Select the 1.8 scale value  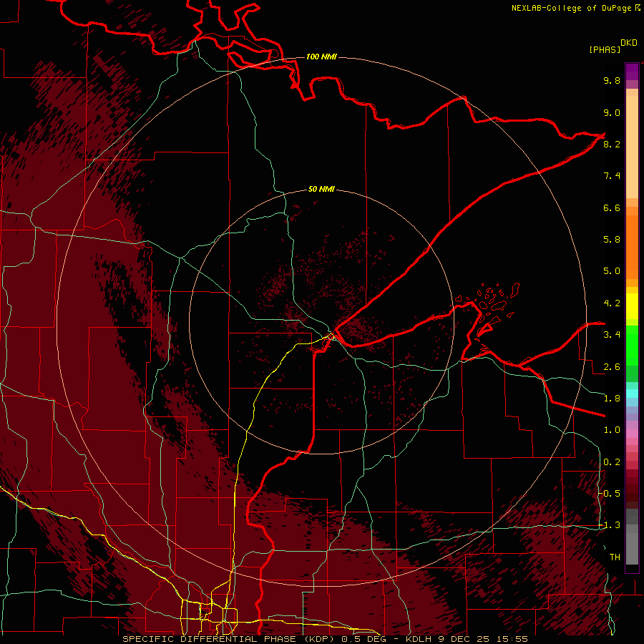(612, 399)
